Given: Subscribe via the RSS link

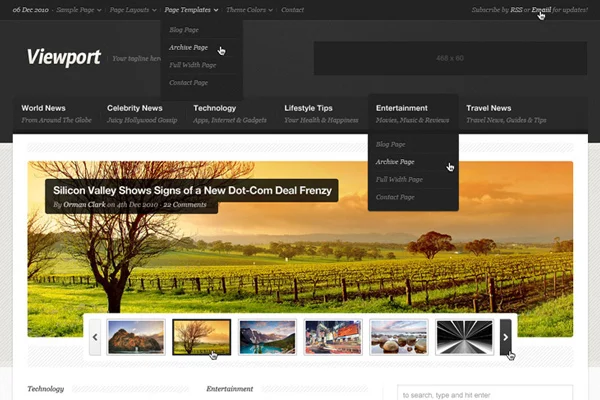Looking at the screenshot, I should [x=516, y=10].
